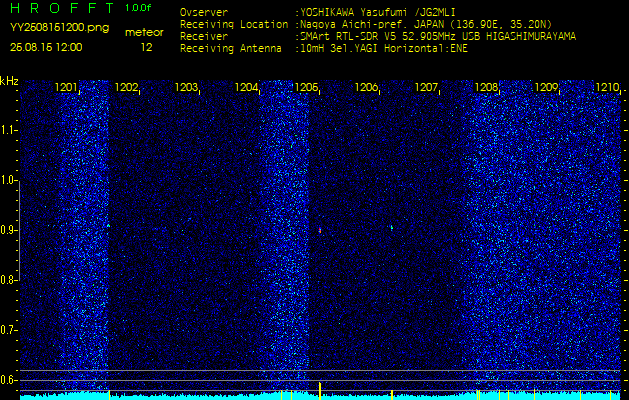Click the Receiving Antenna field label

pos(231,49)
